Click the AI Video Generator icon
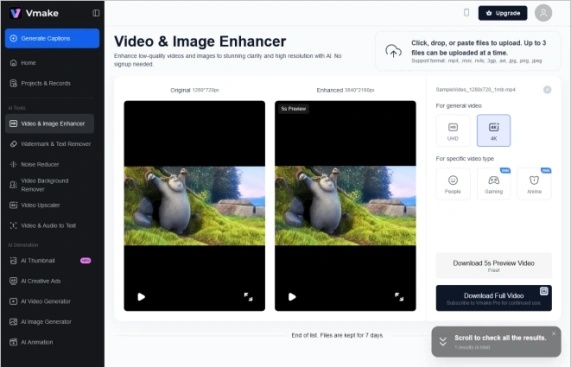The width and height of the screenshot is (571, 367). point(13,301)
